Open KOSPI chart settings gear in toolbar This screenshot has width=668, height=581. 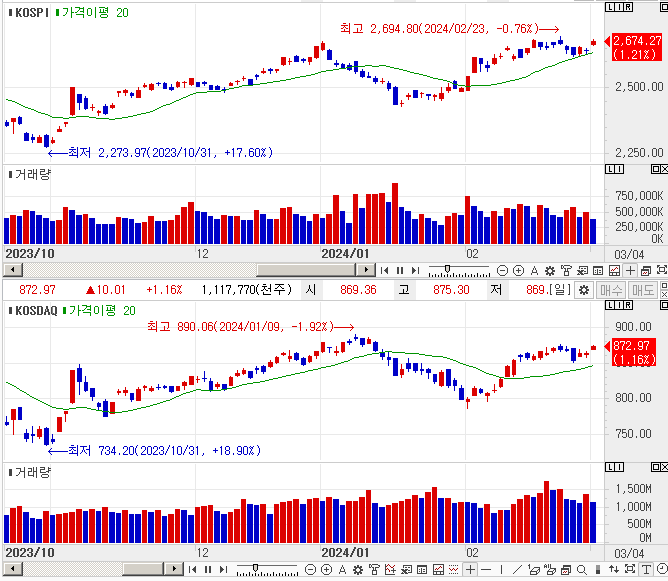[550, 270]
